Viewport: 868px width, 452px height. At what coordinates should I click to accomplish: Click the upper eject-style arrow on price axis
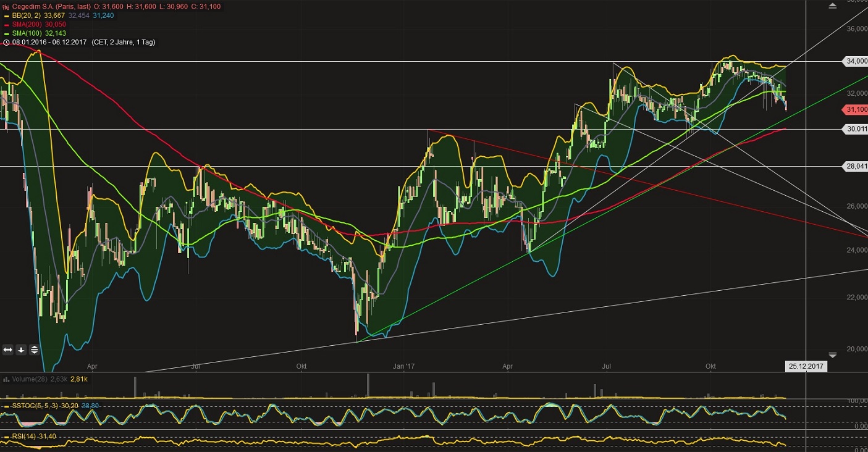832,6
